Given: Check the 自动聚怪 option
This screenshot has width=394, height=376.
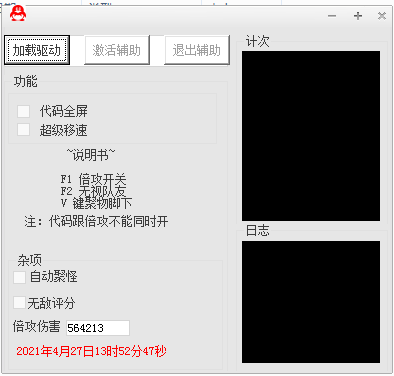Looking at the screenshot, I should tap(19, 277).
